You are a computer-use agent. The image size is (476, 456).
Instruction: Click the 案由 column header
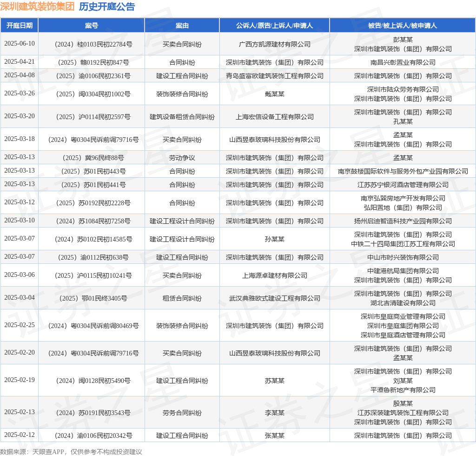coord(182,26)
